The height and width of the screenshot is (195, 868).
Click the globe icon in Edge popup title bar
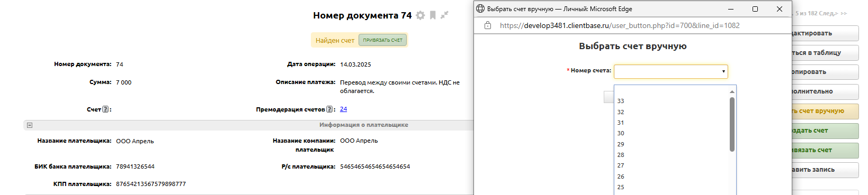coord(480,8)
